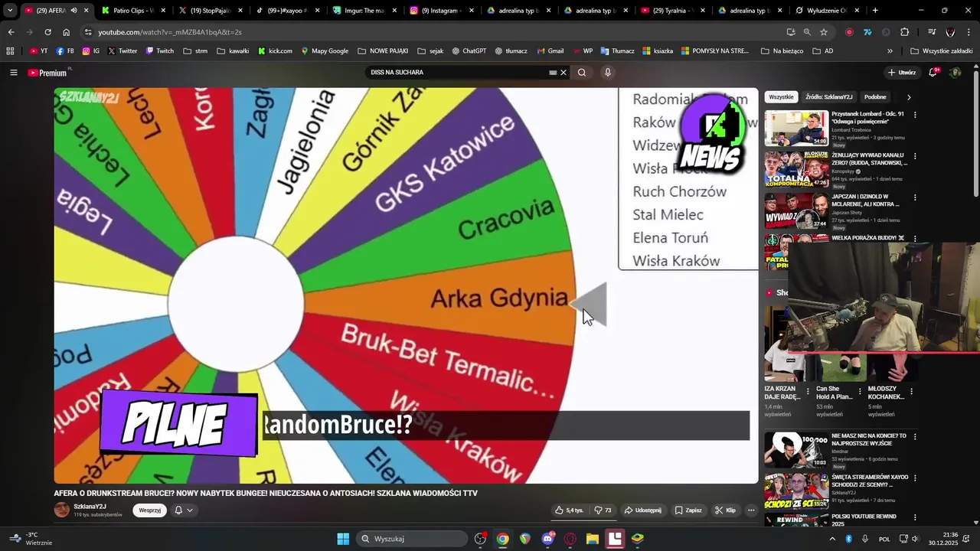This screenshot has width=980, height=551.
Task: Select the Podobne filter chip
Action: click(x=875, y=97)
